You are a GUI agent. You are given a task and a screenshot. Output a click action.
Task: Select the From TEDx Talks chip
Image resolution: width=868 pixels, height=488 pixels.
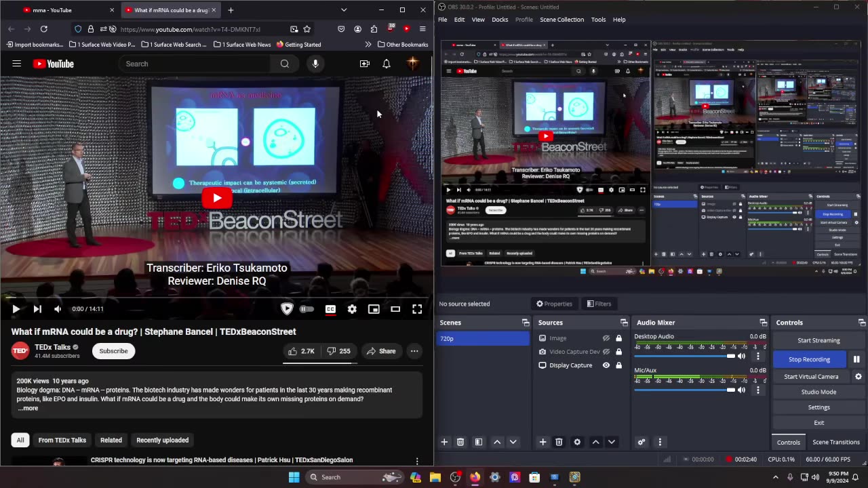click(62, 440)
